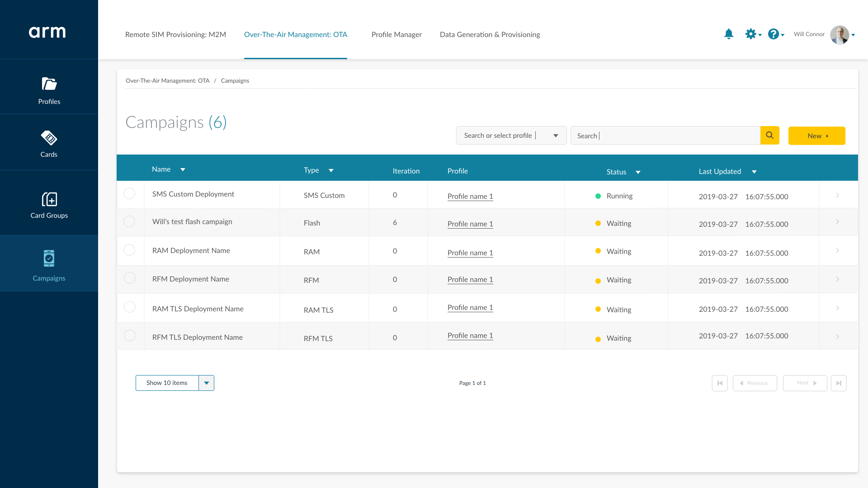Screen dimensions: 868x488
Task: Select Will's test flash campaign radio
Action: pyautogui.click(x=129, y=221)
